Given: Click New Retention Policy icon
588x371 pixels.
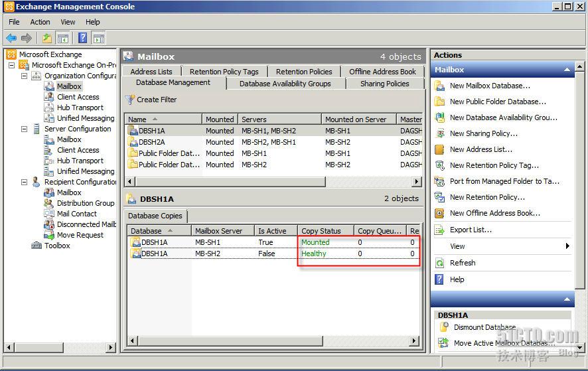Looking at the screenshot, I should [x=439, y=197].
